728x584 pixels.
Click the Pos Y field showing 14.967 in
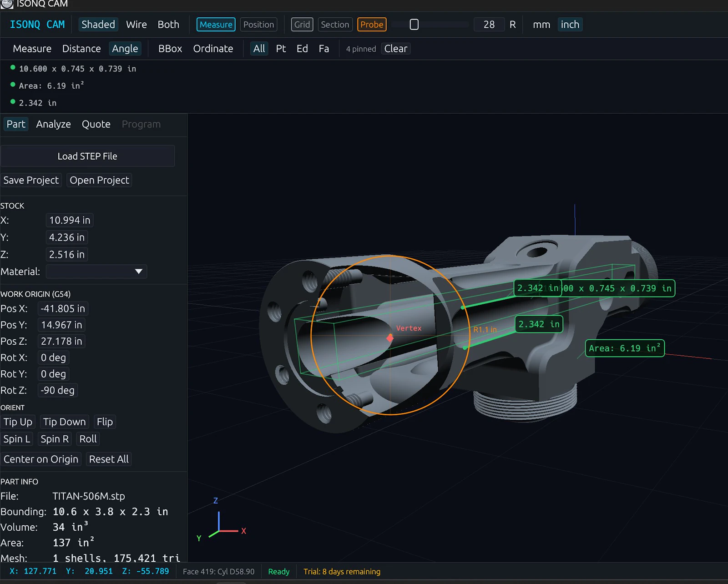pos(61,325)
